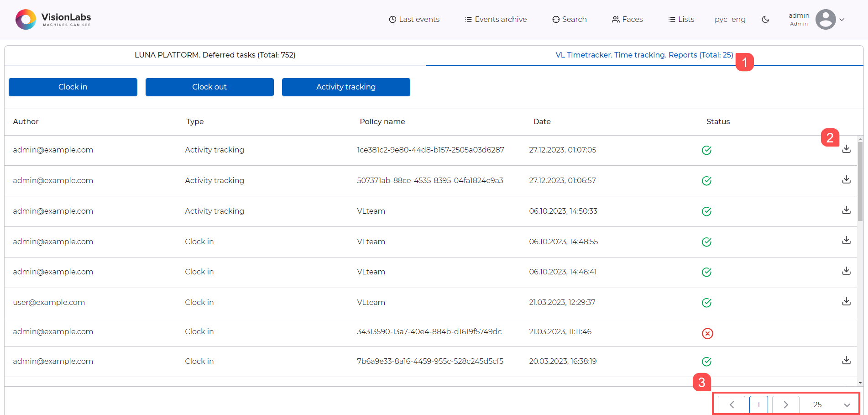Open the Lists section
This screenshot has width=868, height=415.
coord(681,19)
